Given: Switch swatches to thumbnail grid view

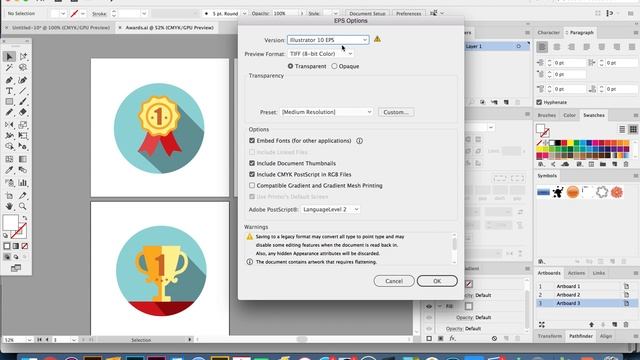Looking at the screenshot, I should (x=633, y=129).
